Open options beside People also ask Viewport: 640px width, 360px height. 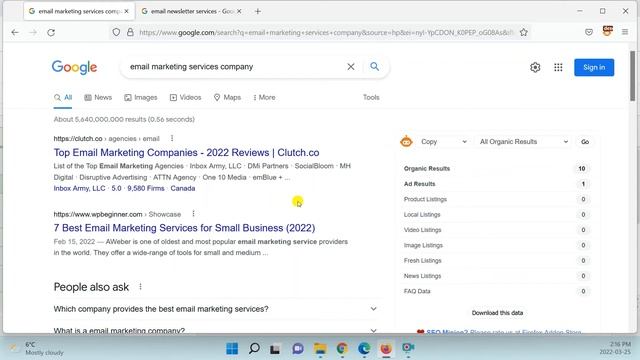point(140,287)
